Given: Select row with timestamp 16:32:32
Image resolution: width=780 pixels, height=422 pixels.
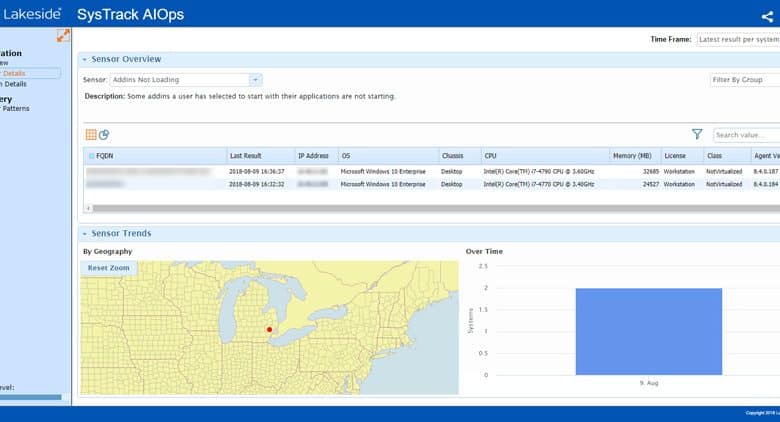Looking at the screenshot, I should 432,184.
